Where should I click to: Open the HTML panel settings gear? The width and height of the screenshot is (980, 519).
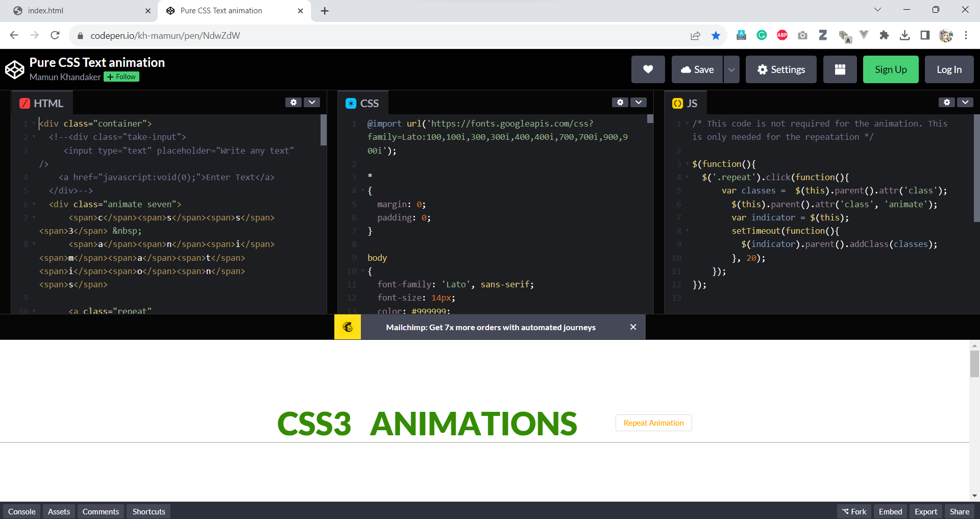[293, 102]
